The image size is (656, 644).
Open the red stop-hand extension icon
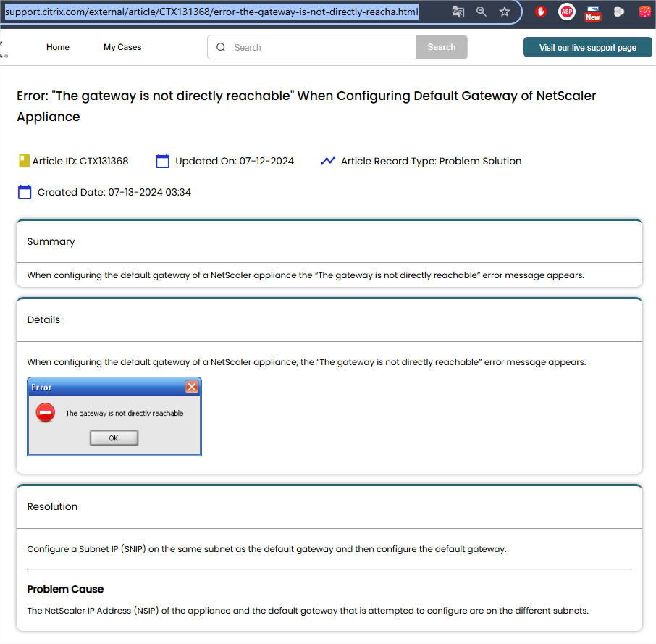pyautogui.click(x=541, y=12)
